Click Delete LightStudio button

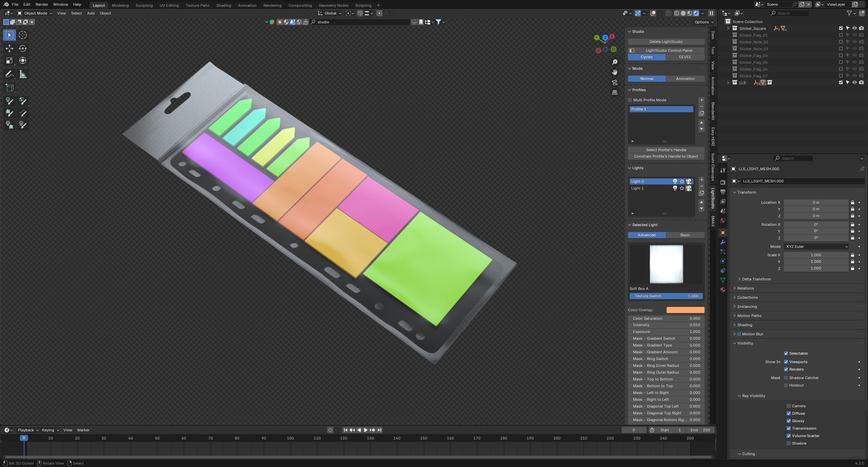666,42
